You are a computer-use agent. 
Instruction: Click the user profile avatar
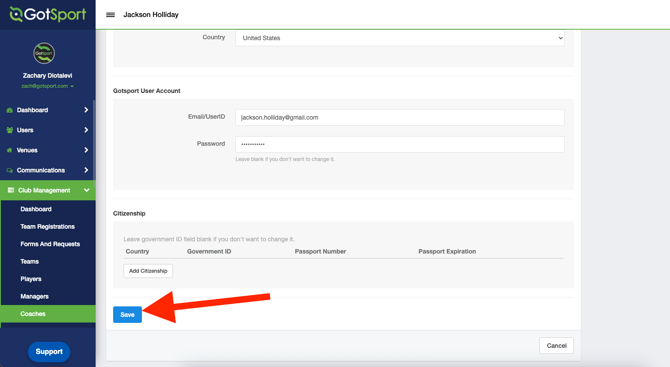point(44,53)
